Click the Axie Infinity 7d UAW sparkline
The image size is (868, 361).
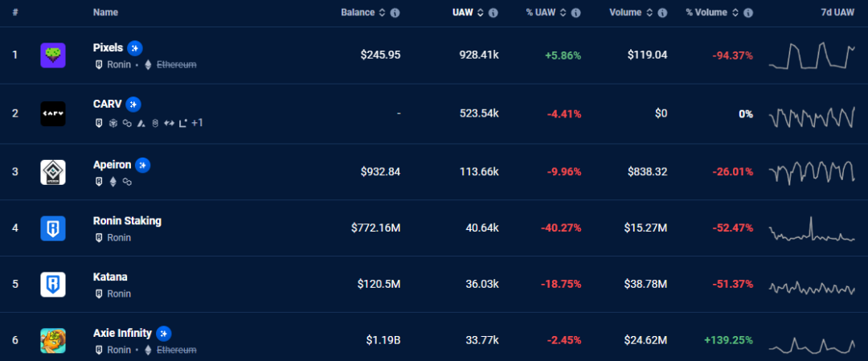(812, 346)
